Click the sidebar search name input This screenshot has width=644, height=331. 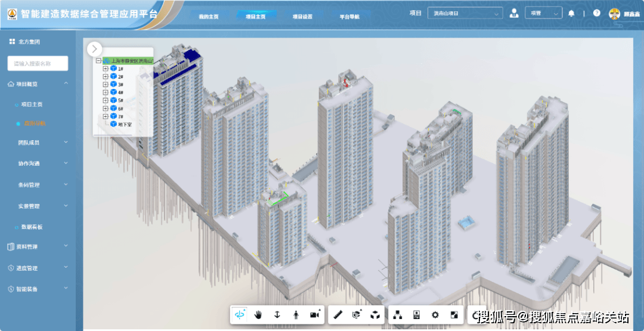[38, 63]
